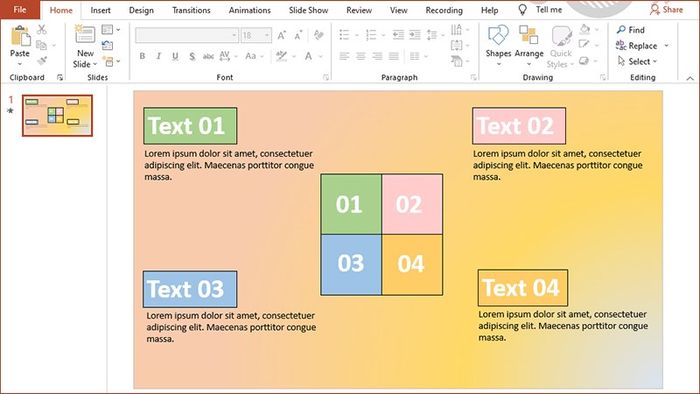Open the font size dropdown
Screen dimensions: 700x394
pos(267,35)
